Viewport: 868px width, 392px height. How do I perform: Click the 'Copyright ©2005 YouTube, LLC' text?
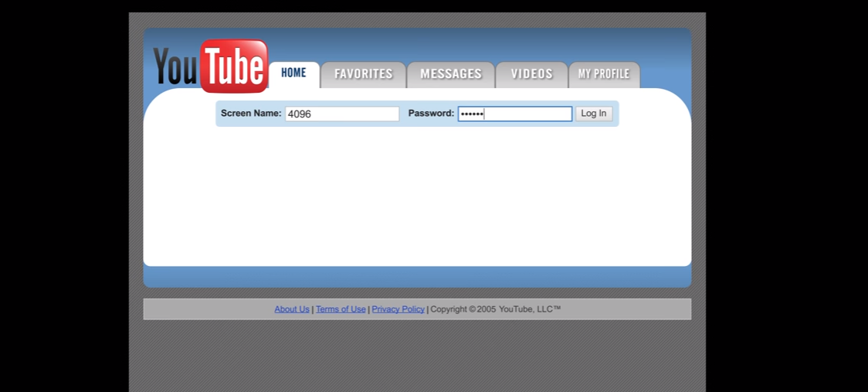tap(496, 309)
